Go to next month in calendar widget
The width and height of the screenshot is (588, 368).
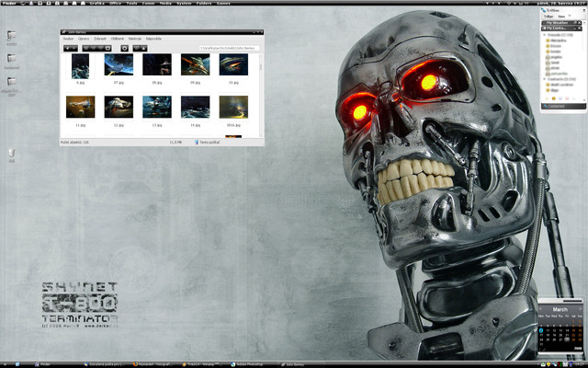(580, 309)
